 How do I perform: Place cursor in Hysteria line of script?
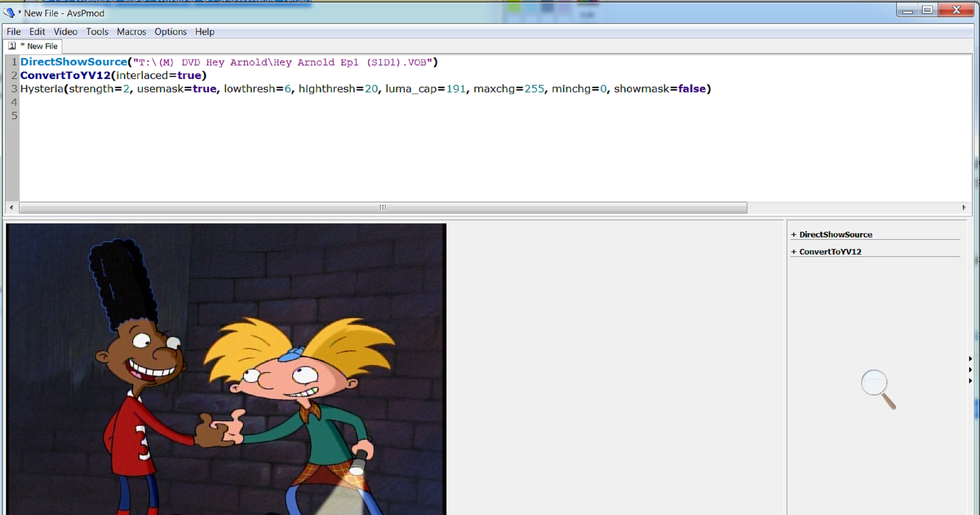click(x=365, y=89)
